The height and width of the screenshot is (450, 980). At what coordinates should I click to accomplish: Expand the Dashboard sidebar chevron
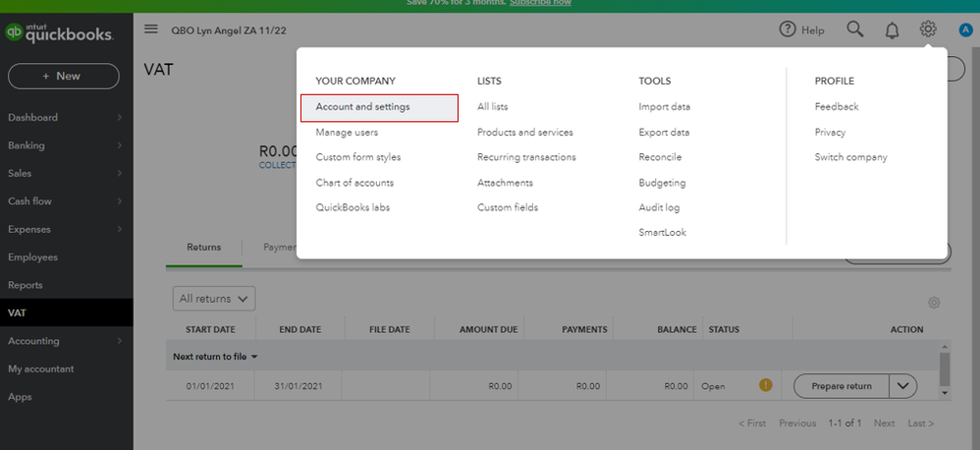119,118
